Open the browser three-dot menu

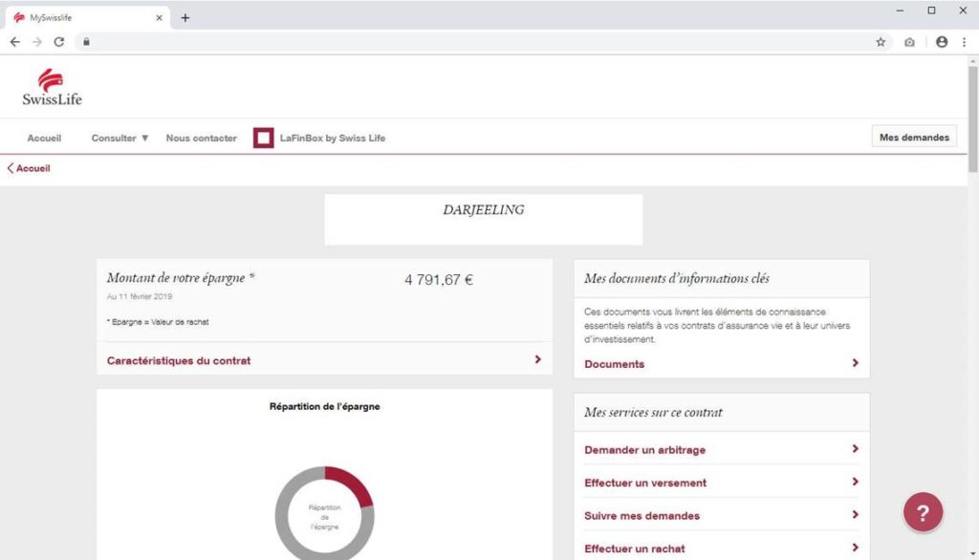[x=964, y=42]
